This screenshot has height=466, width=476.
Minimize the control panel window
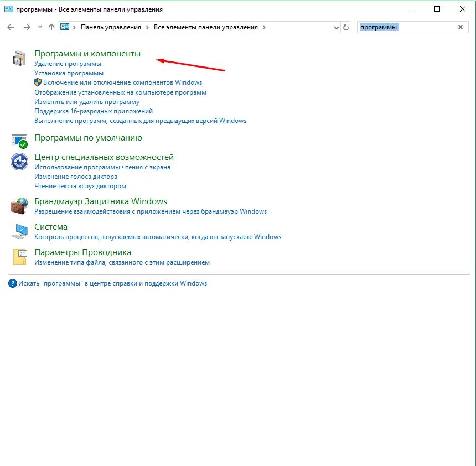pos(412,9)
